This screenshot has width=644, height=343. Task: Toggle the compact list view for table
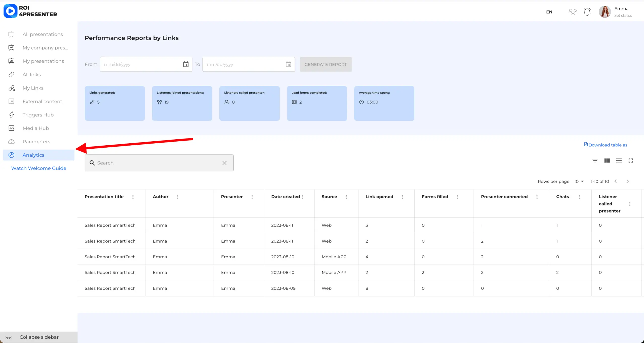coord(619,160)
